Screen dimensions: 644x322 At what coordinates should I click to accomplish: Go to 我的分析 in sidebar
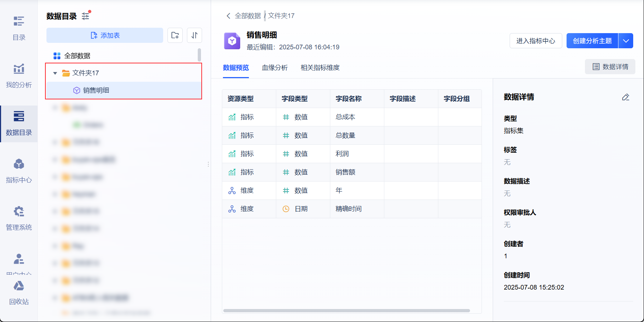click(19, 75)
